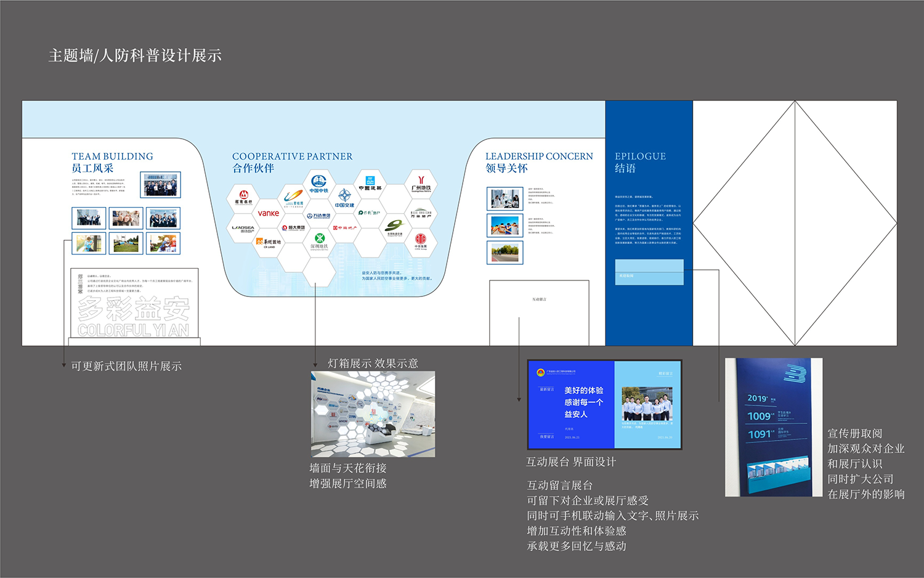
Task: Select the 领导关怀 heading
Action: pos(506,168)
